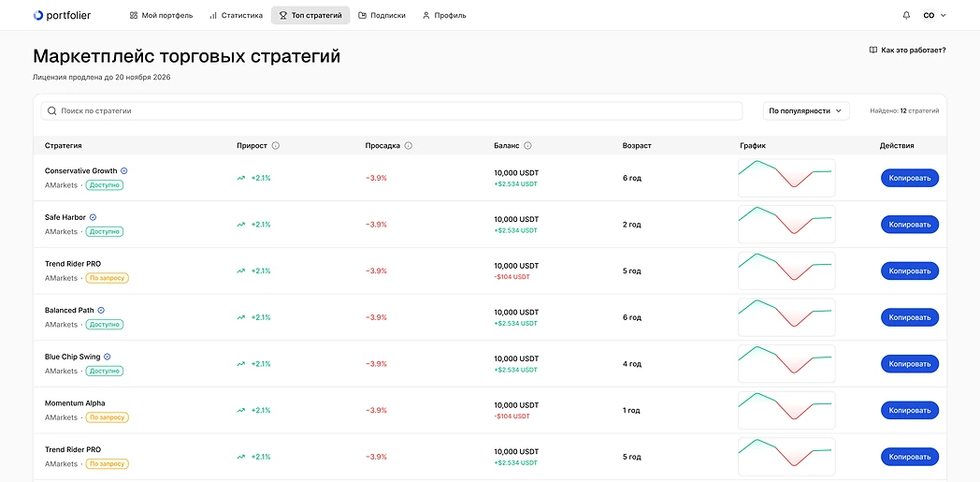Click Доступно badge under Conservative Growth
The width and height of the screenshot is (980, 482).
point(105,185)
